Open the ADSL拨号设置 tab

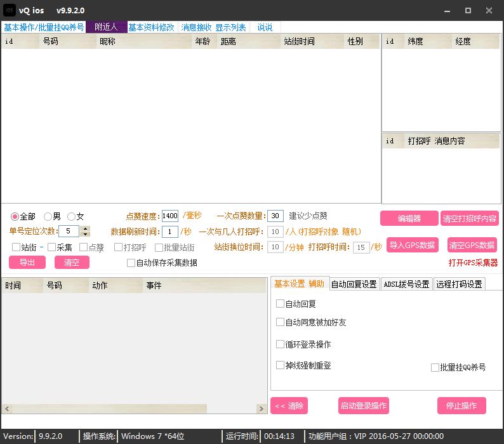click(x=407, y=284)
